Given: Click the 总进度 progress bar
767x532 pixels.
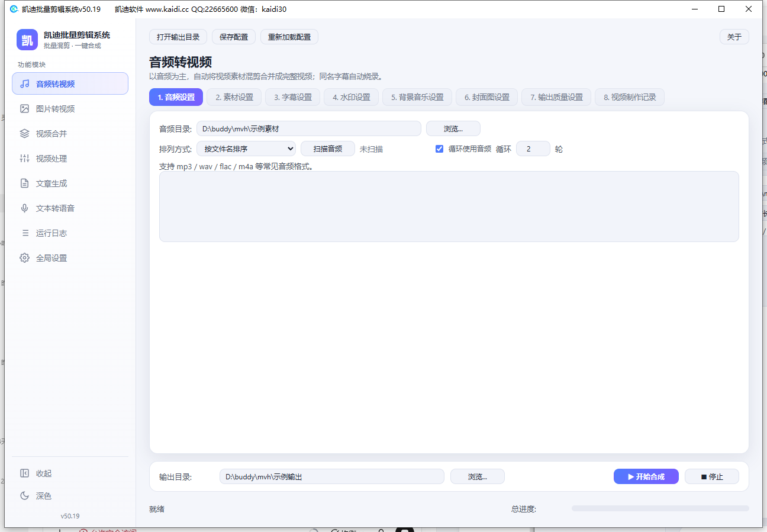Looking at the screenshot, I should point(660,508).
